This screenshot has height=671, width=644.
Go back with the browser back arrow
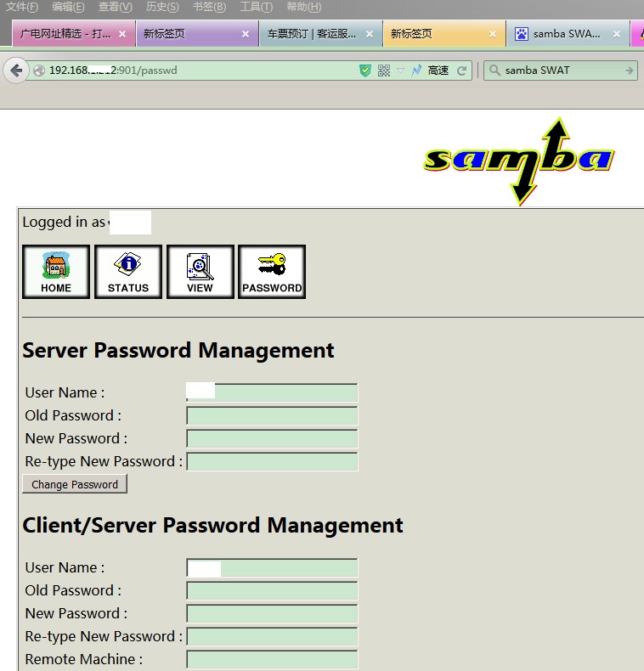click(16, 70)
